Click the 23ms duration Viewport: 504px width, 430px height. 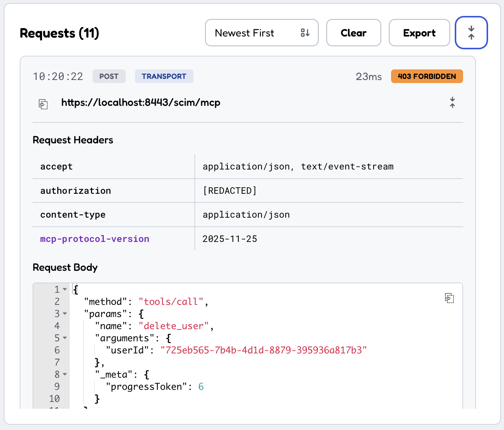coord(369,77)
